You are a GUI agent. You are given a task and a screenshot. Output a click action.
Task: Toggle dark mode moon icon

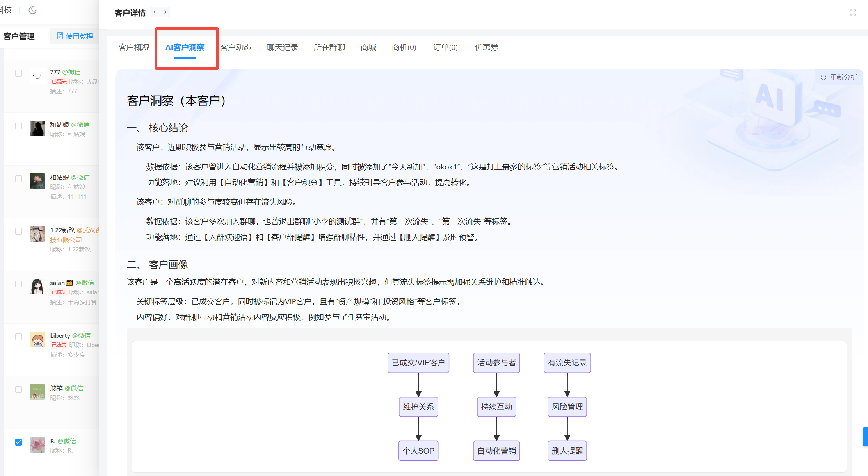(33, 10)
